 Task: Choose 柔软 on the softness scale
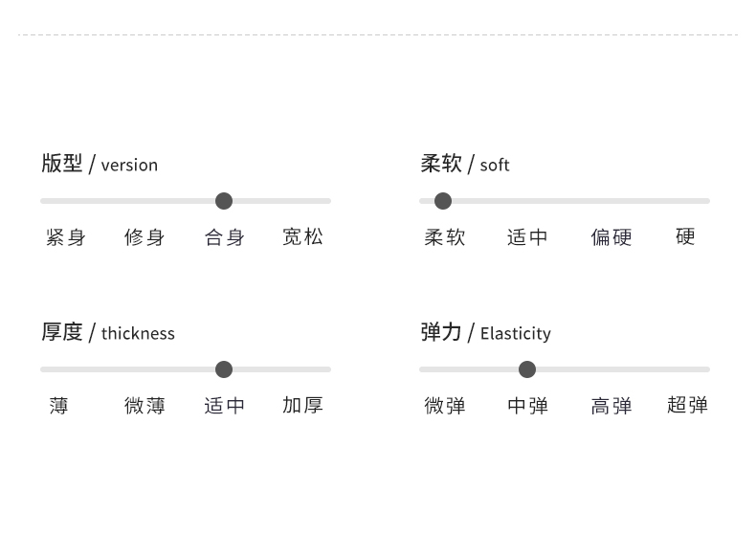click(x=445, y=237)
